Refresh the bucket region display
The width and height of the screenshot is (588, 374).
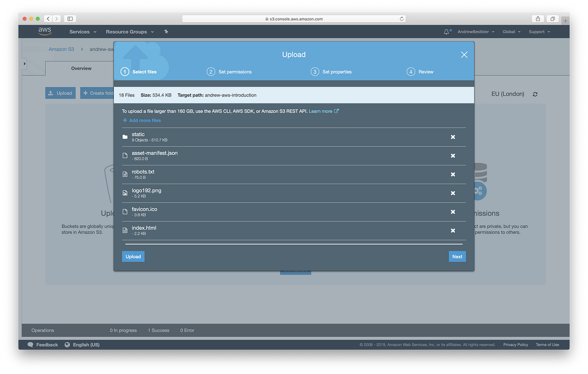point(535,94)
